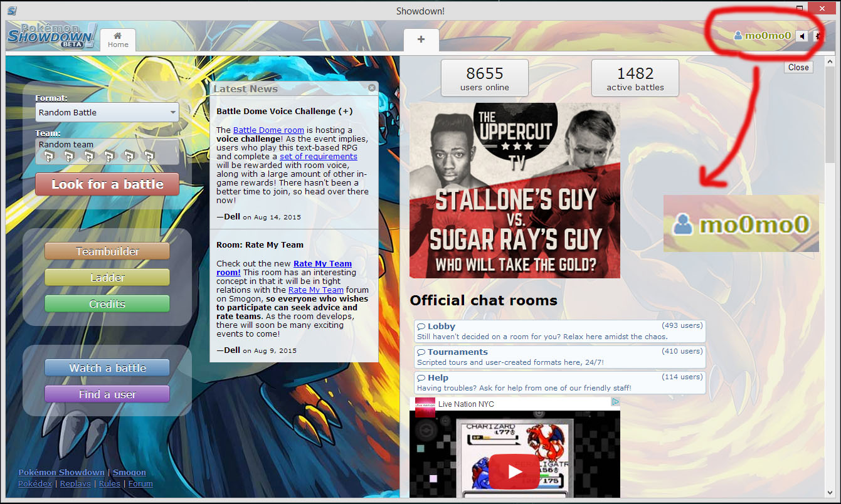The width and height of the screenshot is (841, 504).
Task: Open the Credits
Action: coord(107,304)
